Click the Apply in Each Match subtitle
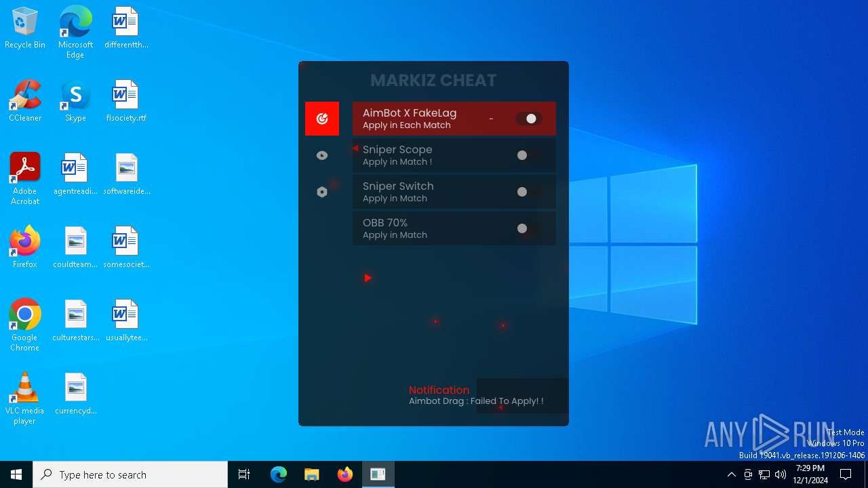This screenshot has width=868, height=488. point(406,125)
